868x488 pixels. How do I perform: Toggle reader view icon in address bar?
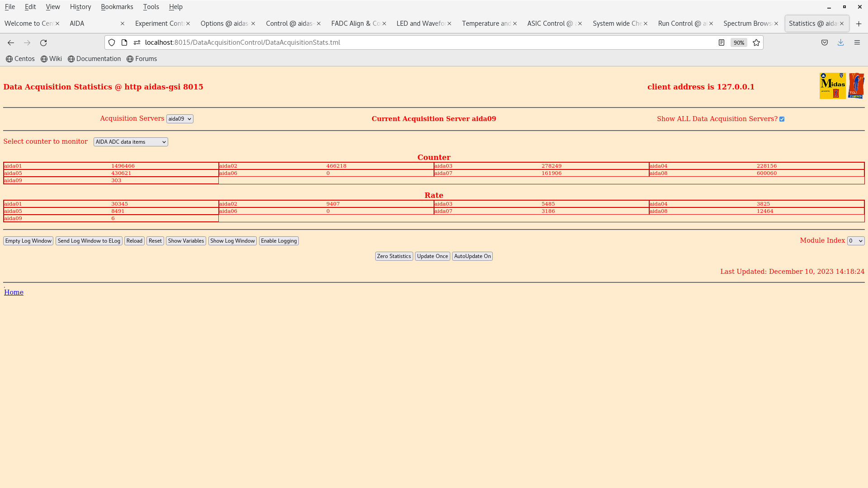722,42
